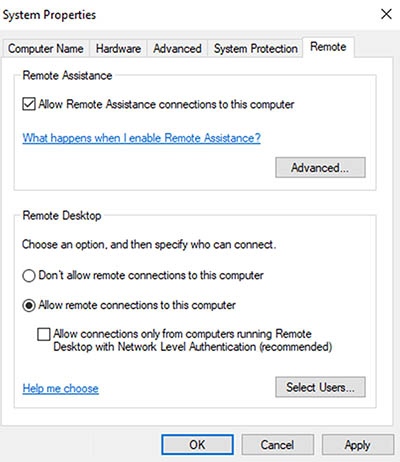Click the Select Users... button
Viewport: 400px width, 462px height.
[320, 387]
